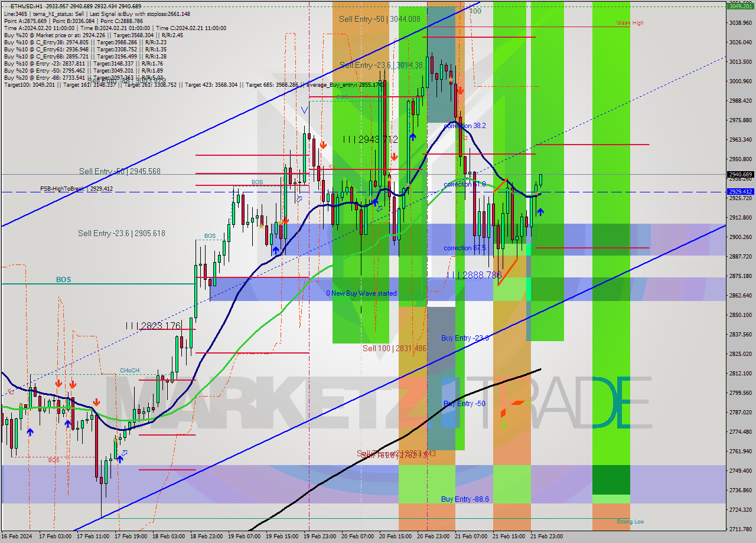Click 'Sell Entry -50 | 3044.008' label

click(x=380, y=19)
